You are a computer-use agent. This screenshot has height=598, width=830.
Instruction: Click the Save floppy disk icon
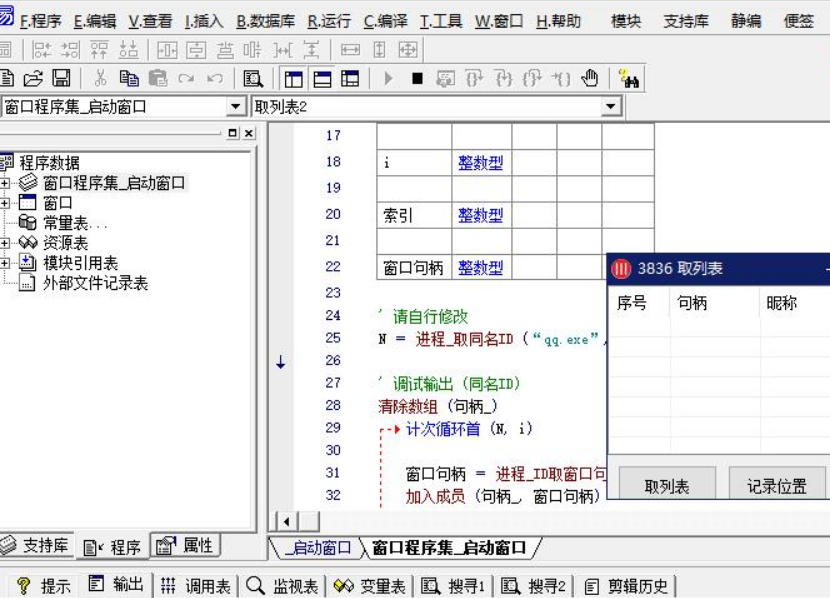pyautogui.click(x=61, y=79)
